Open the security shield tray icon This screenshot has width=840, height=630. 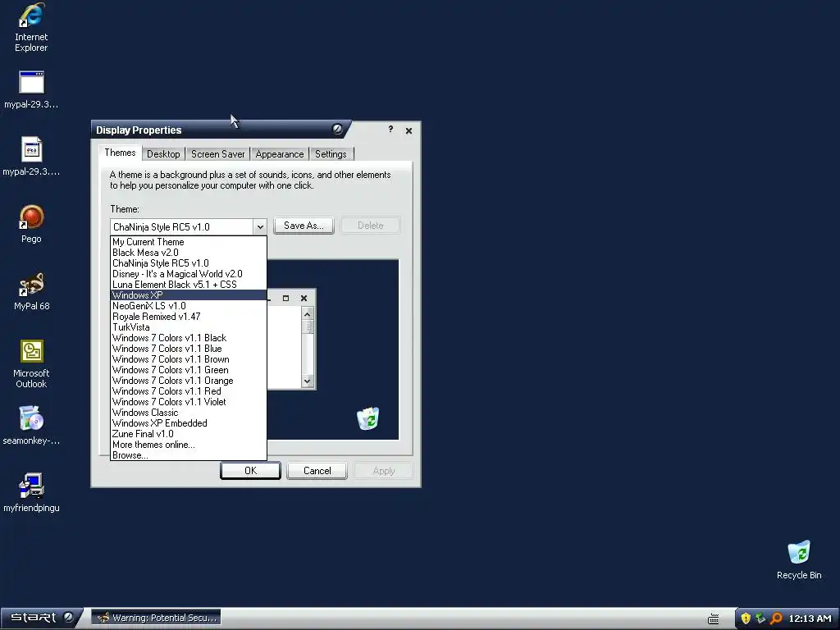(x=745, y=619)
